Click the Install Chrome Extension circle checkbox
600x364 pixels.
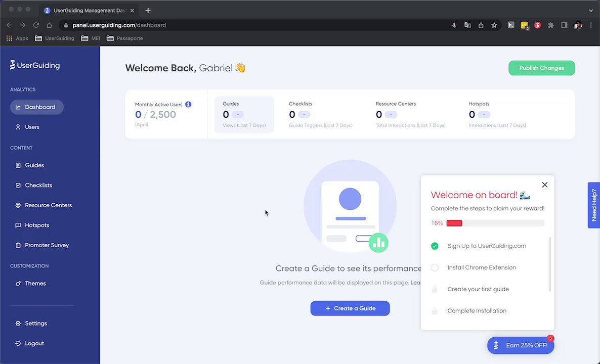click(x=435, y=267)
